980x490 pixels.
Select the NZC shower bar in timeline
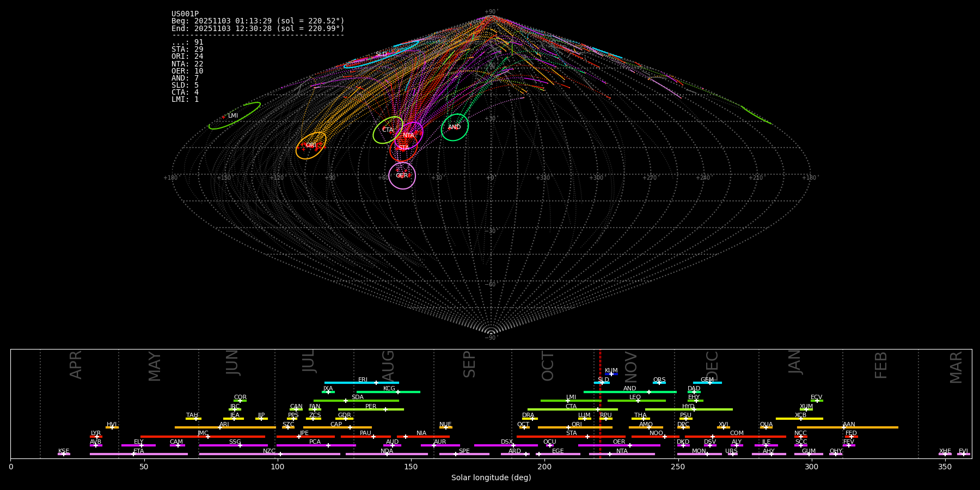[269, 454]
